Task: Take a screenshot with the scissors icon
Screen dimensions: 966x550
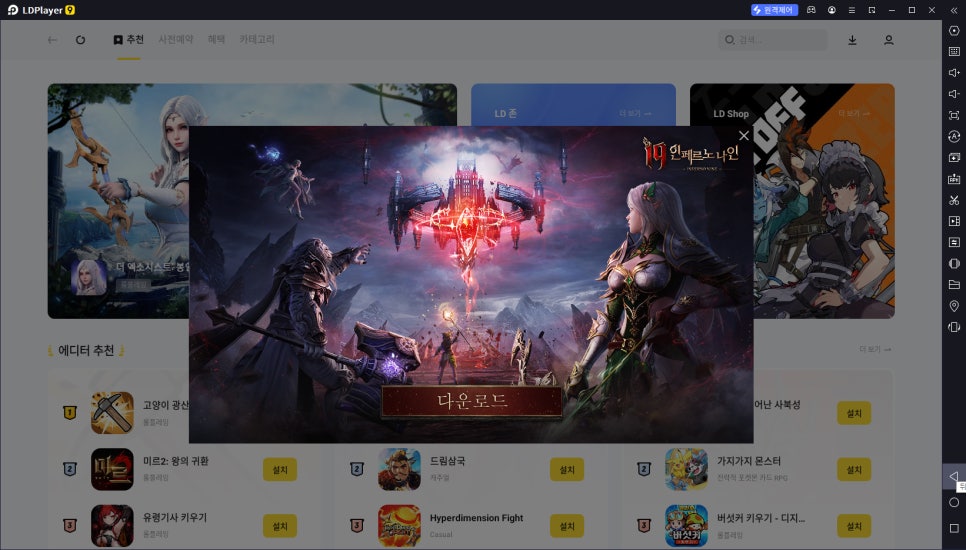Action: tap(954, 200)
